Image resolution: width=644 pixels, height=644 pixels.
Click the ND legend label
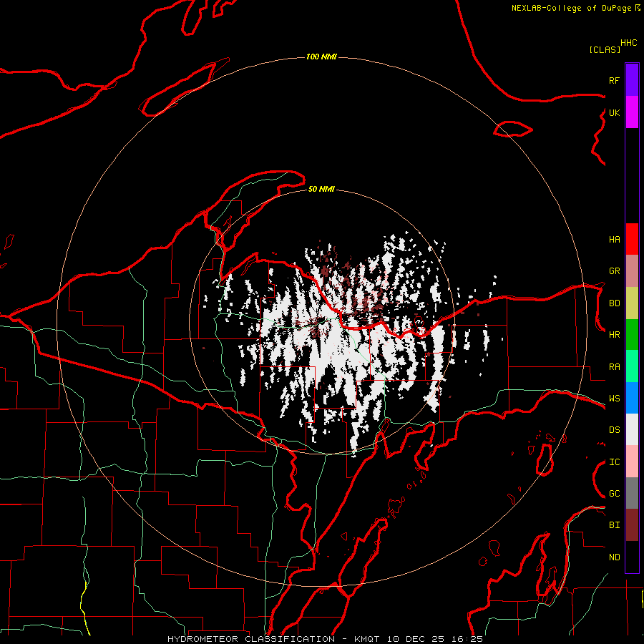click(614, 557)
